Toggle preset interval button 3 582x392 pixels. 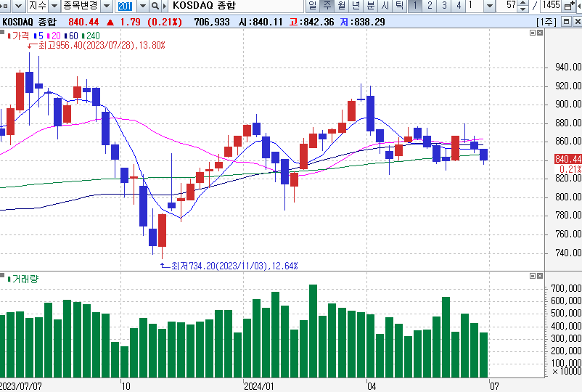pos(444,6)
